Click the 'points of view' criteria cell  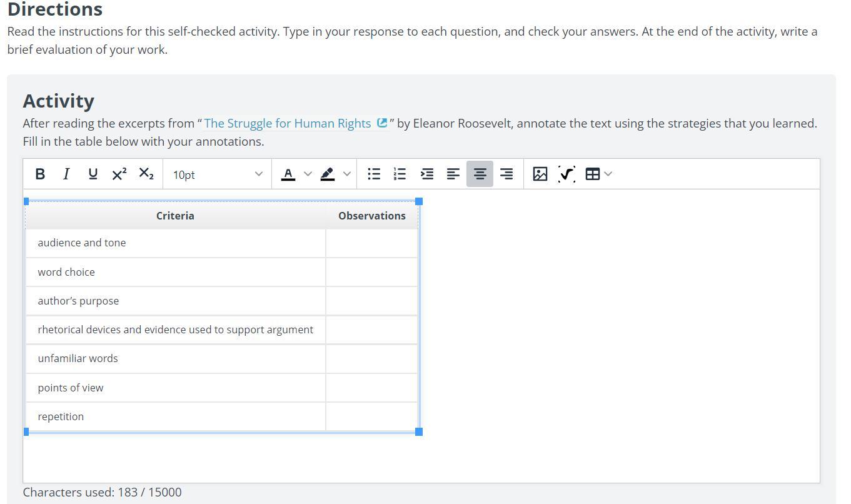point(176,388)
